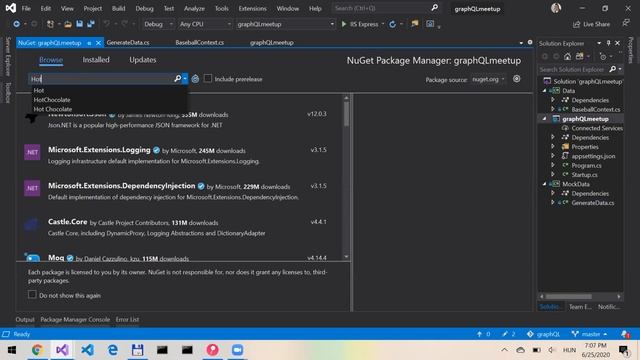Click the Solution Explorer Home icon
Screen dimensions: 640x360
[x=567, y=56]
